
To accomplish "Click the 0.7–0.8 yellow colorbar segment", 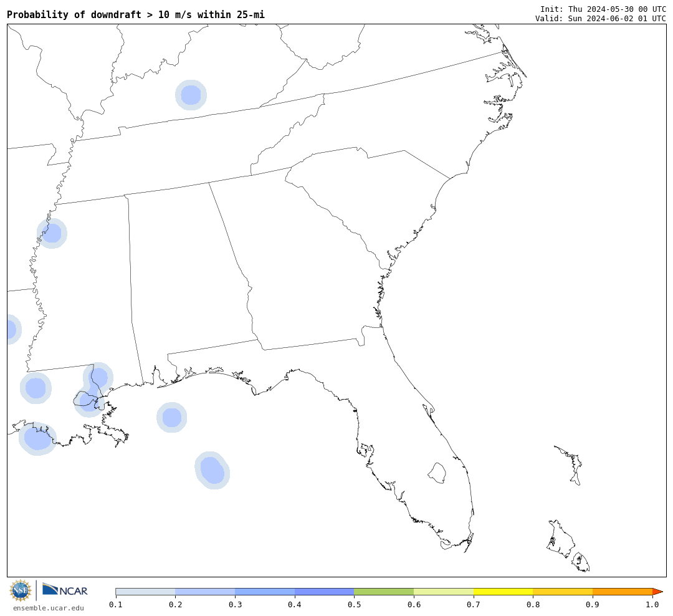I will click(504, 592).
